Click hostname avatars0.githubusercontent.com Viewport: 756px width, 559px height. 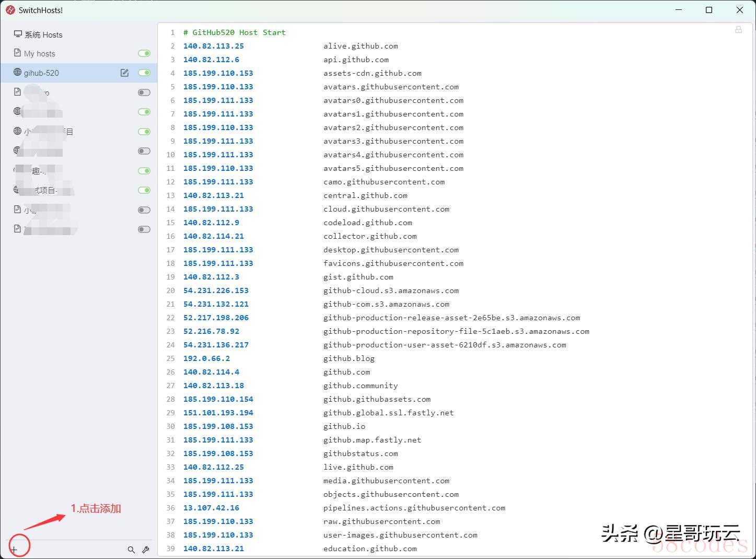(x=393, y=100)
